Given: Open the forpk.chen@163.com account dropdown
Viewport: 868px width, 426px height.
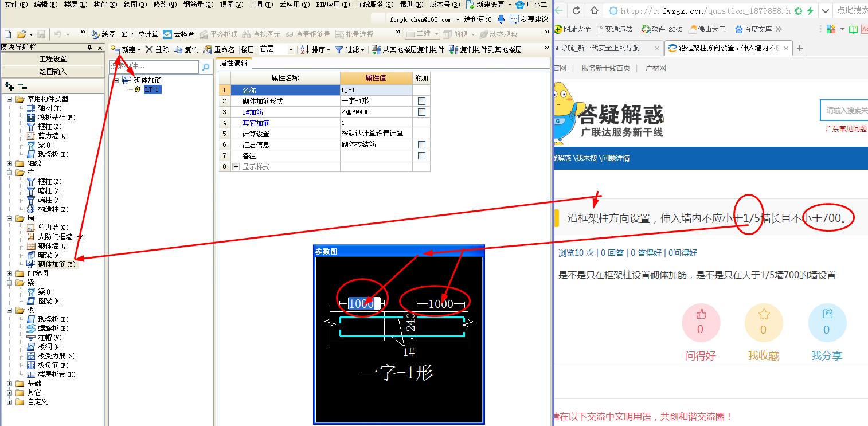Looking at the screenshot, I should coord(458,19).
